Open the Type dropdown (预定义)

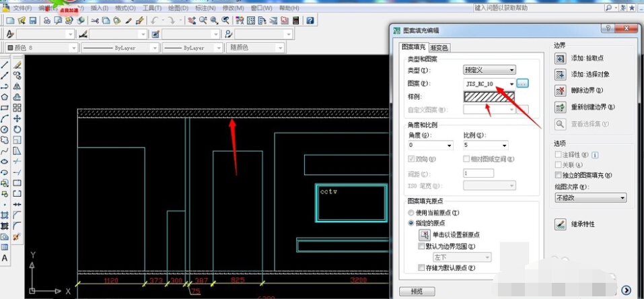coord(489,70)
